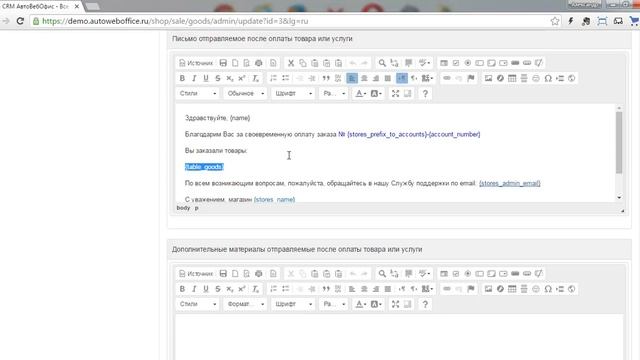Open Styles (Стили) dropdown in the letter editor
Viewport: 640px width, 360px height.
click(x=198, y=93)
